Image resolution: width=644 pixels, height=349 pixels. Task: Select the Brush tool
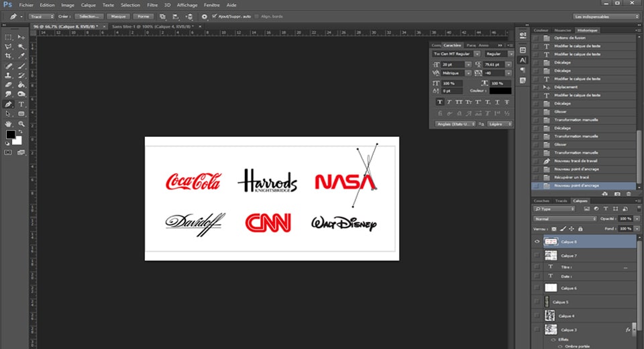coord(21,66)
